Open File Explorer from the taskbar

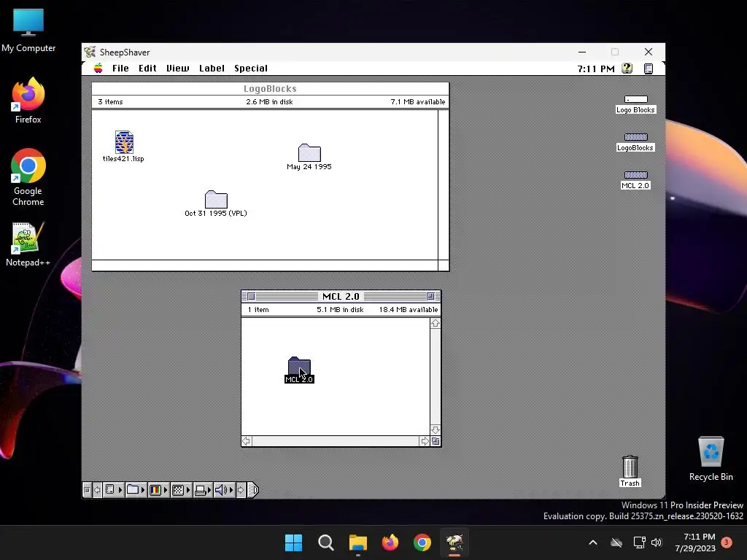tap(357, 542)
